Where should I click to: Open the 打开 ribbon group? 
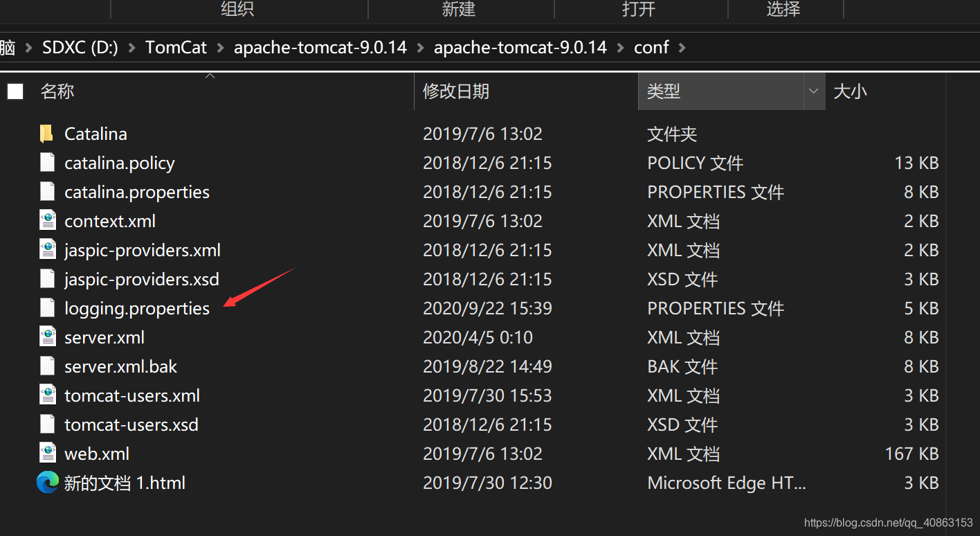tap(638, 9)
